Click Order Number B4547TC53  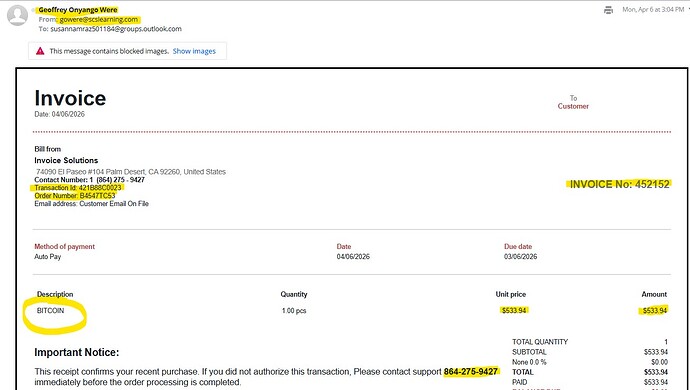75,195
